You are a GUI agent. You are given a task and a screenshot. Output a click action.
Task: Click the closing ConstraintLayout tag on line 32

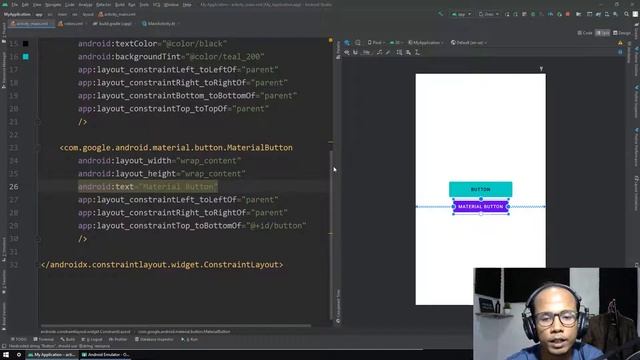coord(162,264)
